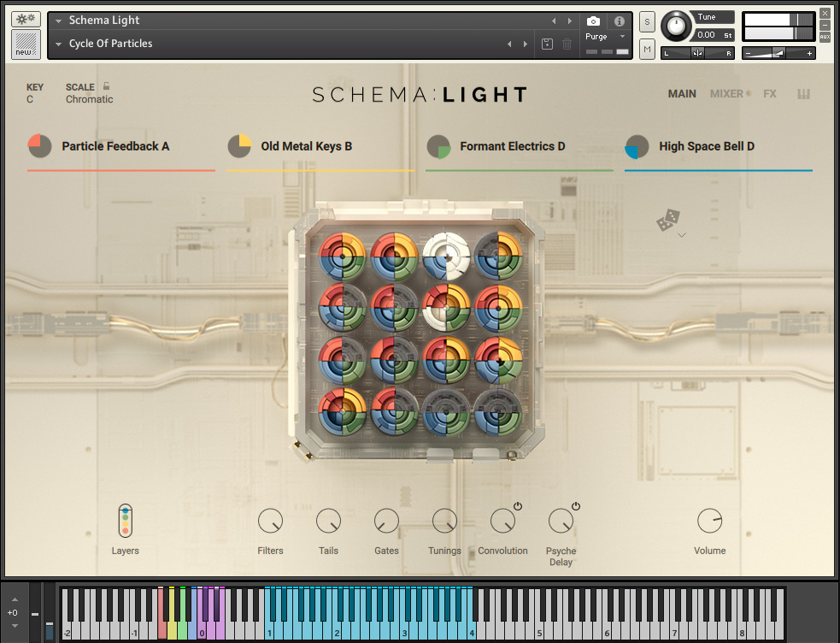
Task: Click the Tune knob
Action: click(676, 26)
